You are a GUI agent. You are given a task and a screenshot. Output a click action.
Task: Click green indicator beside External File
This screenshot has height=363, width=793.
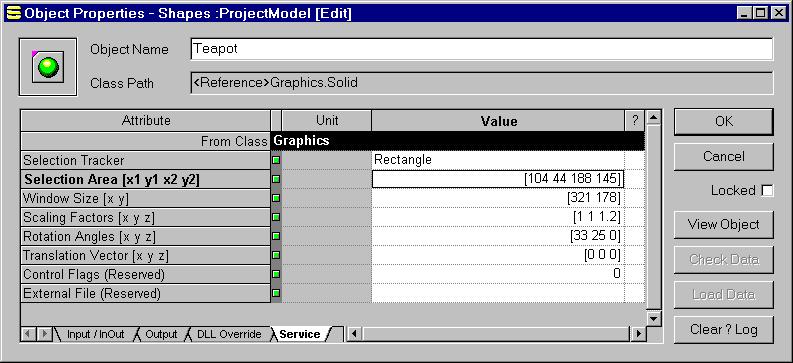click(276, 293)
